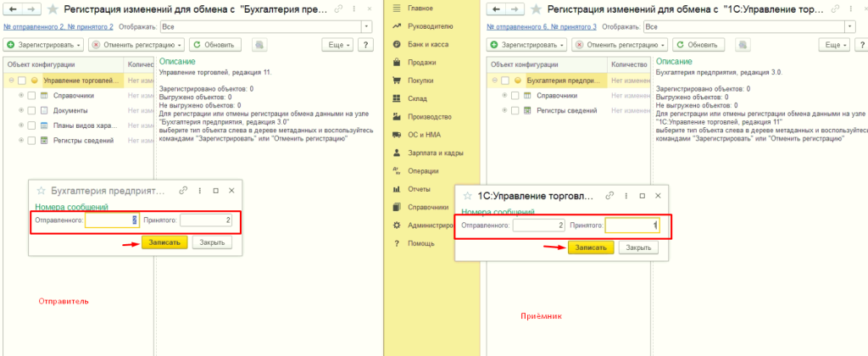Click Обновить in right window
The image size is (868, 356).
pyautogui.click(x=698, y=45)
